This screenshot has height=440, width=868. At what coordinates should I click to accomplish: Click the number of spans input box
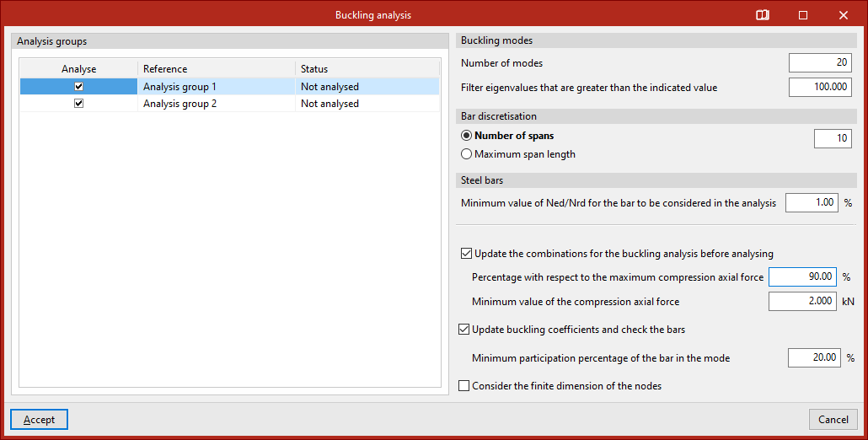point(832,139)
